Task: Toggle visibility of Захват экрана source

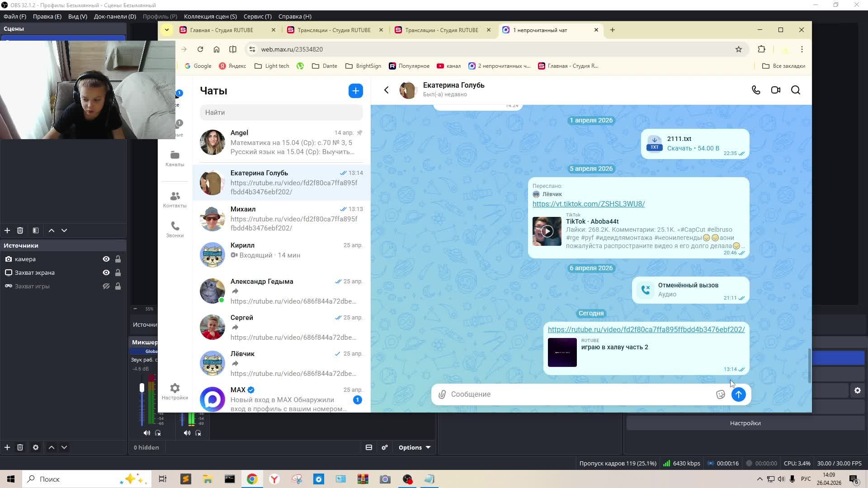Action: click(106, 272)
